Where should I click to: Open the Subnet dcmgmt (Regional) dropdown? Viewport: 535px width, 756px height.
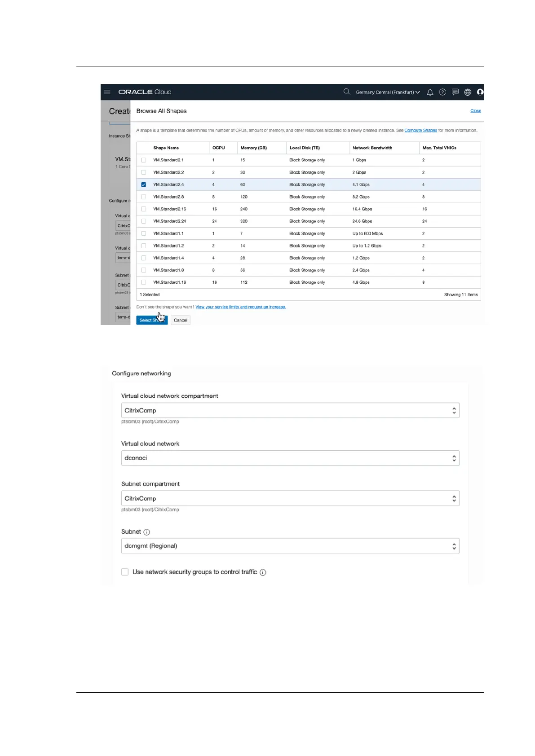pos(290,546)
